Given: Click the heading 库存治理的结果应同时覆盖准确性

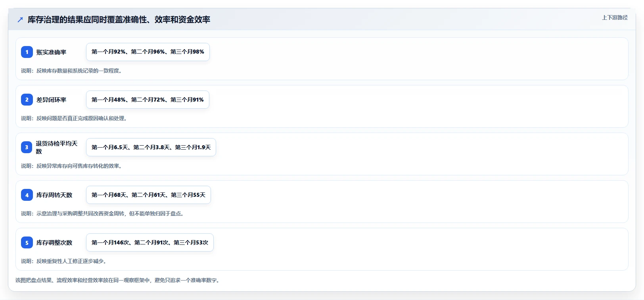Looking at the screenshot, I should 119,19.
